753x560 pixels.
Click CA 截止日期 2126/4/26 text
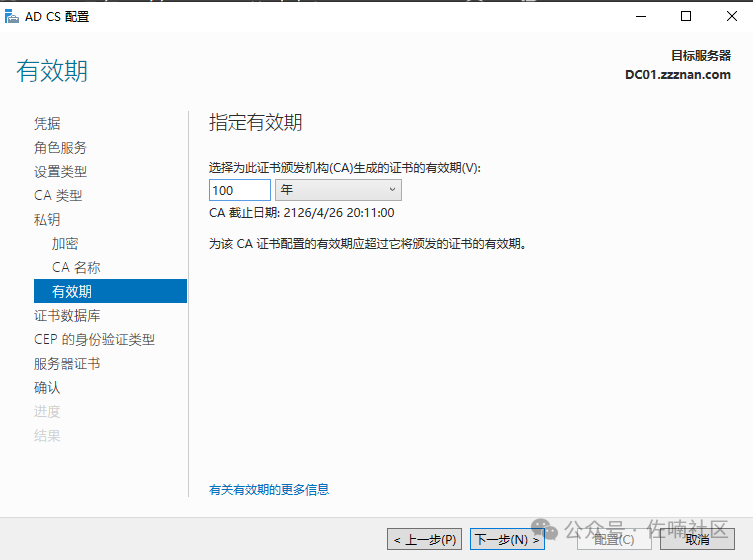[302, 213]
